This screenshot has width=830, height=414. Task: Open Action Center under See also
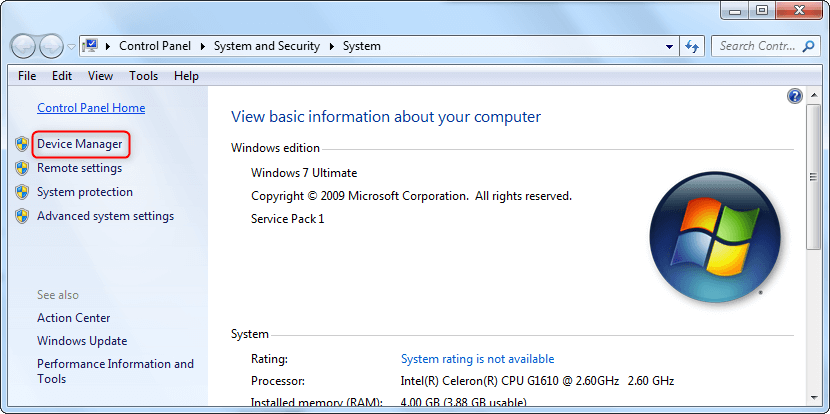(x=74, y=318)
